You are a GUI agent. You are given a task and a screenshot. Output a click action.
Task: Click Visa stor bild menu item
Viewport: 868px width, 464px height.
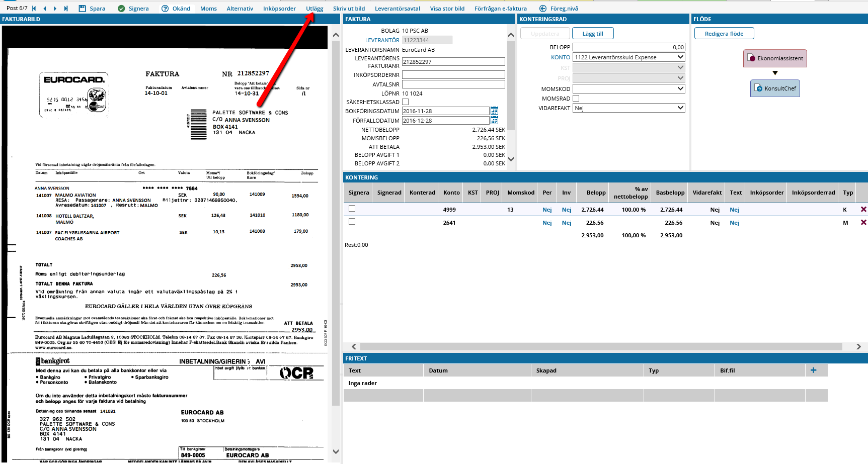click(x=447, y=9)
